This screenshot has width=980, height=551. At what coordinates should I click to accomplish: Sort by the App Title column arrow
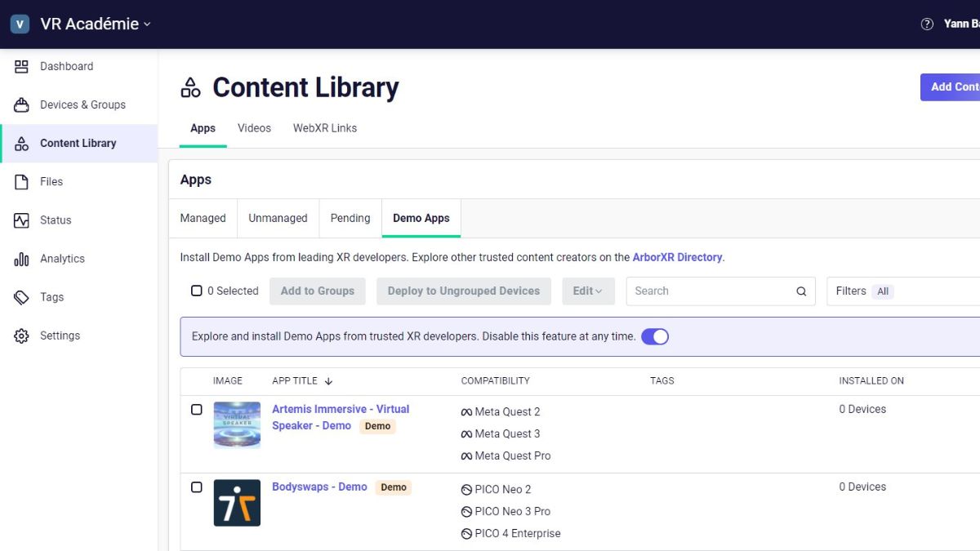coord(328,381)
